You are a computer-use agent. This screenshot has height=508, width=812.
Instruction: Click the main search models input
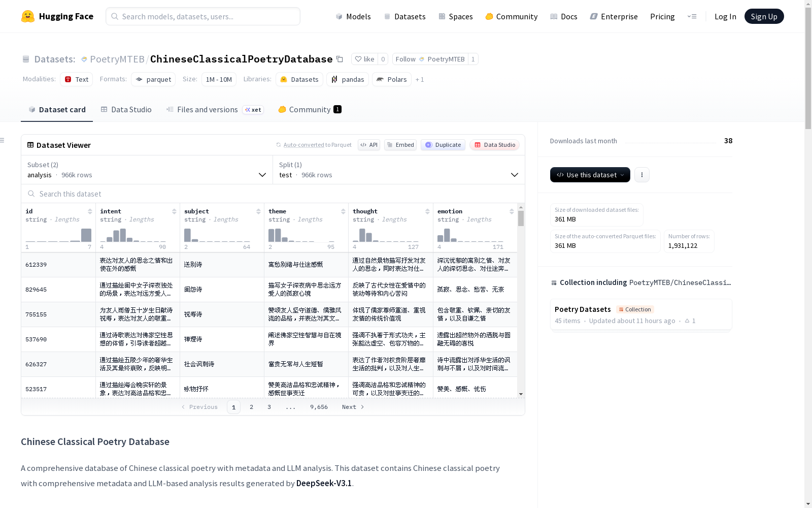click(203, 16)
